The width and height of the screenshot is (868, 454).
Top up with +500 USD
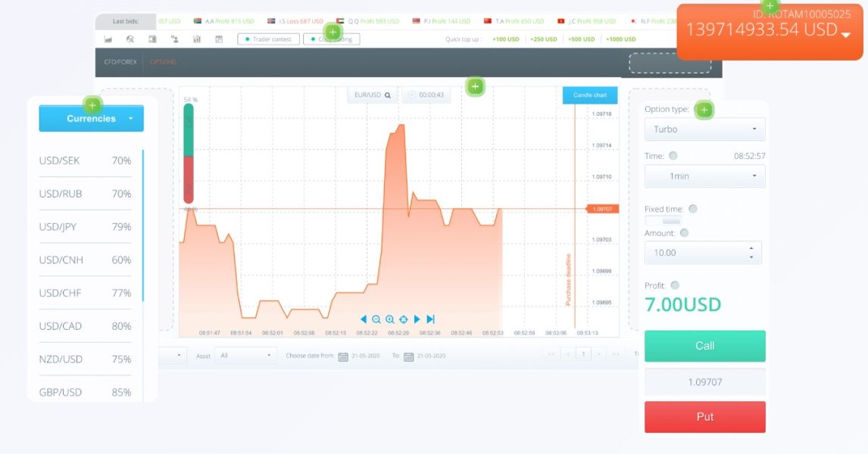[x=581, y=39]
